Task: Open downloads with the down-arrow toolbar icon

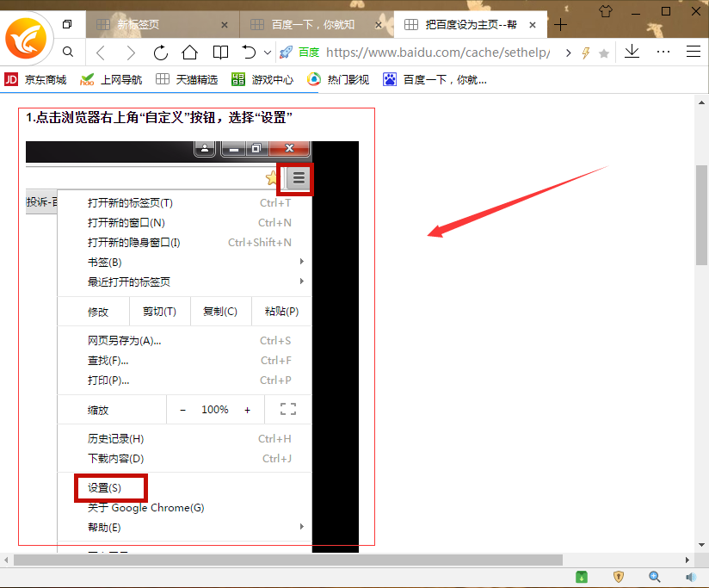Action: (x=631, y=53)
